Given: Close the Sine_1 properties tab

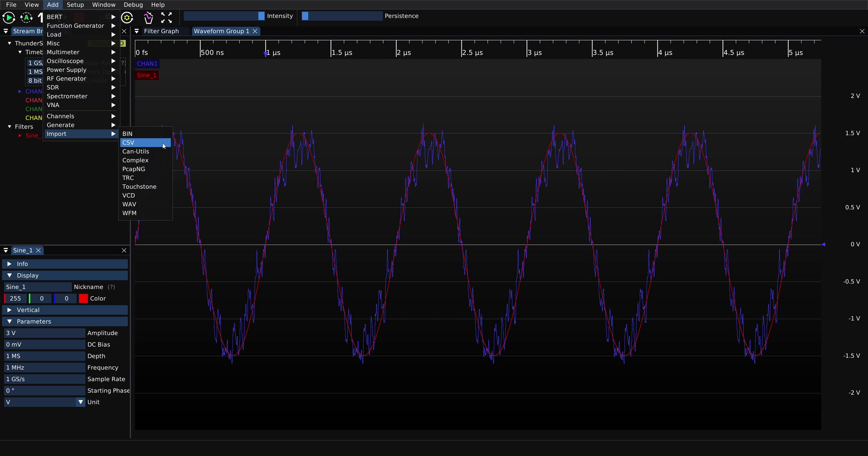Looking at the screenshot, I should pyautogui.click(x=38, y=250).
